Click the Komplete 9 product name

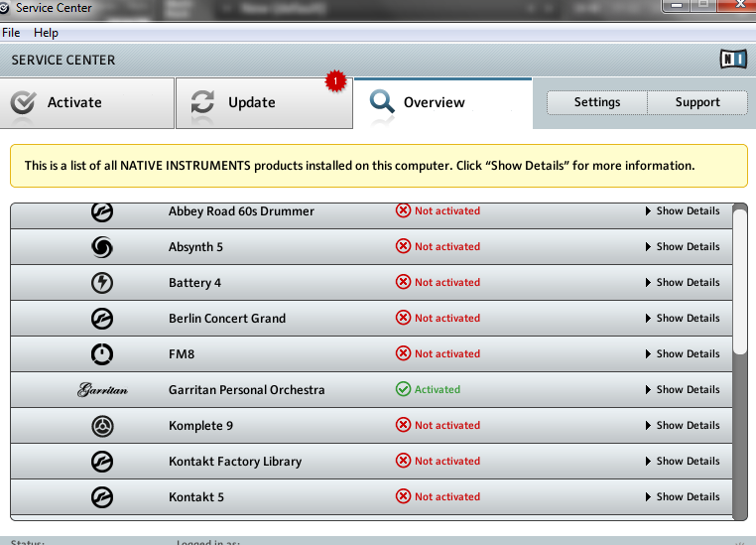tap(200, 426)
